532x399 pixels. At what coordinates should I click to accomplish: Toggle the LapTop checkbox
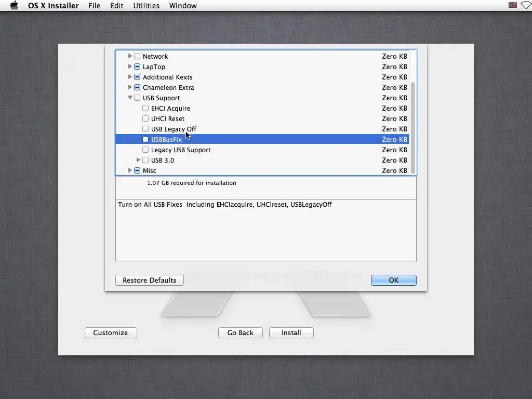tap(137, 66)
